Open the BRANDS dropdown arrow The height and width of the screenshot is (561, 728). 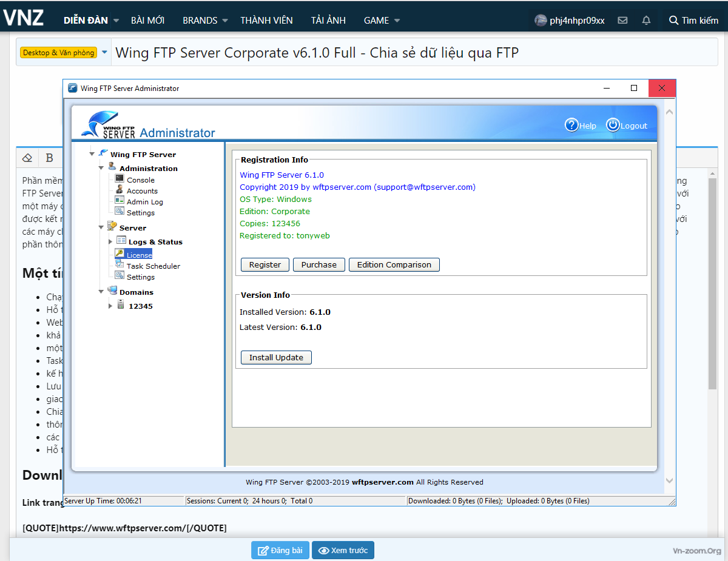click(x=225, y=21)
